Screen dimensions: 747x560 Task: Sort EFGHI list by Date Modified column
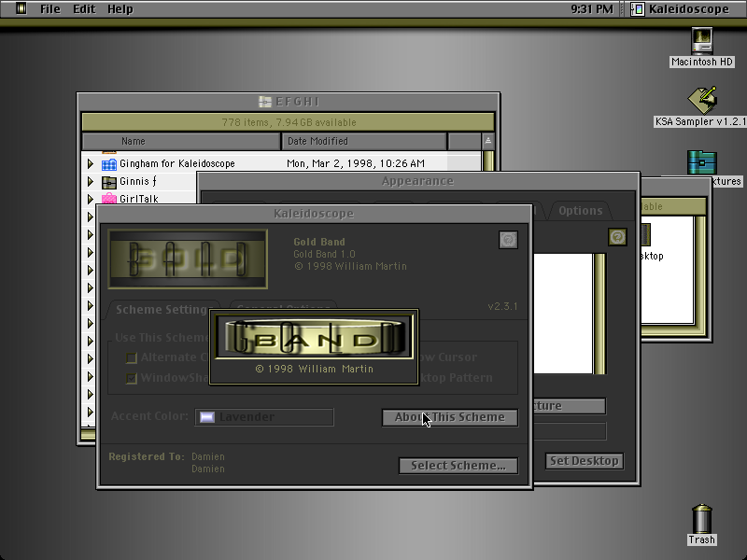point(364,142)
